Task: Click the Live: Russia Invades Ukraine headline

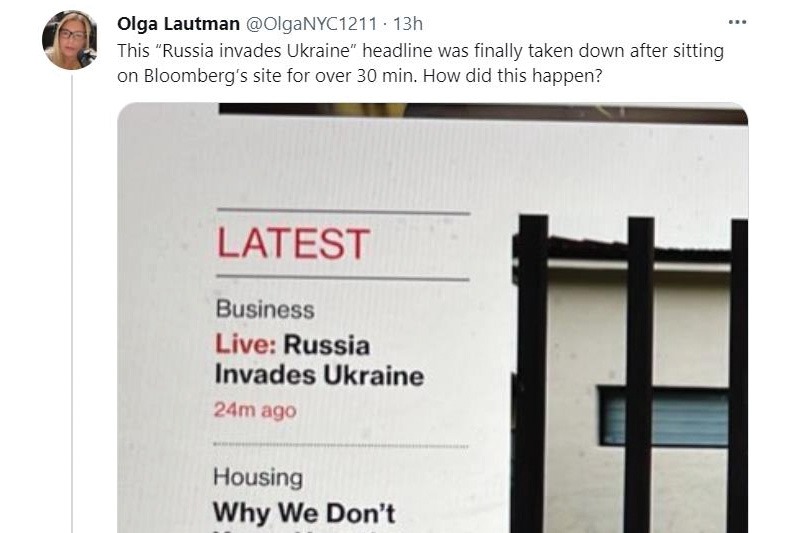Action: 319,360
